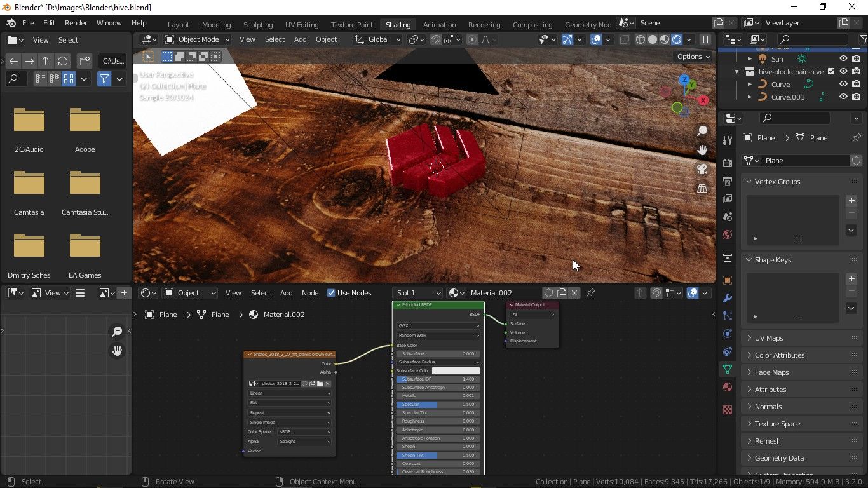Open the World properties tab

pyautogui.click(x=728, y=234)
